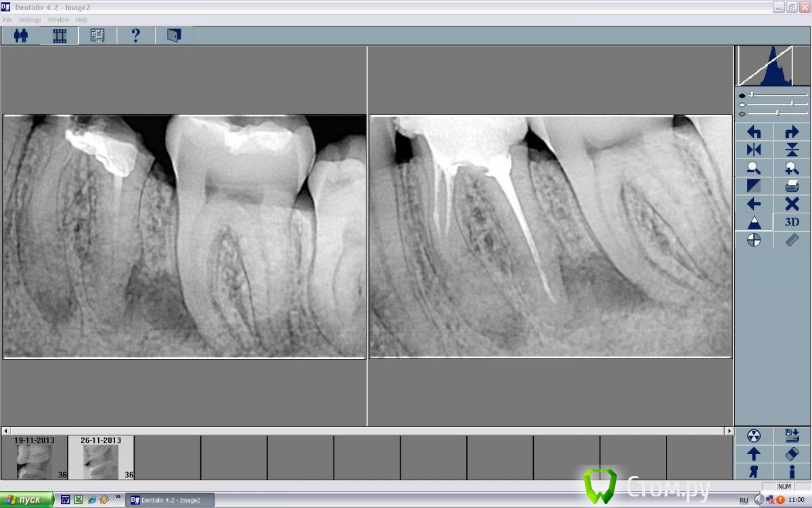Viewport: 812px width, 508px height.
Task: Flip image horizontally (mirror icon)
Action: click(x=754, y=150)
